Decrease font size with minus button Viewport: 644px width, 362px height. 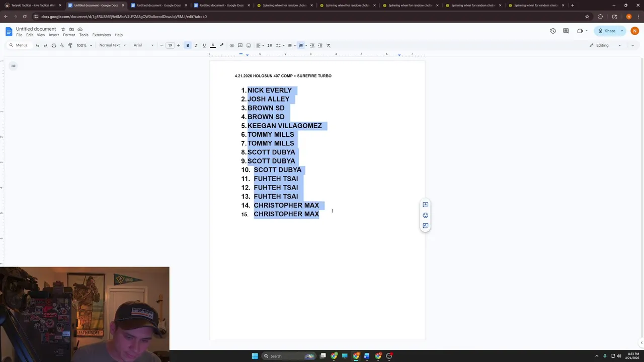tap(162, 45)
